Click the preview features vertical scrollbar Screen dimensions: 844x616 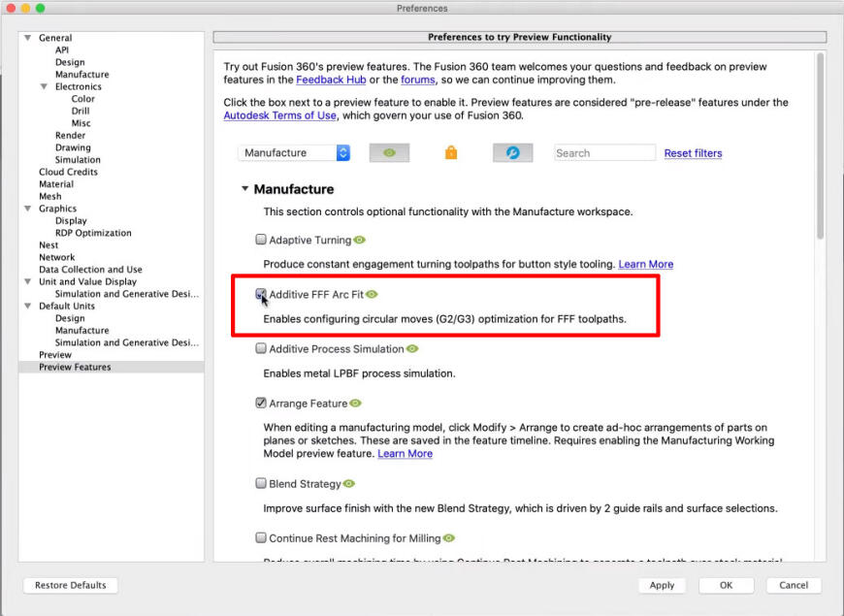point(820,146)
